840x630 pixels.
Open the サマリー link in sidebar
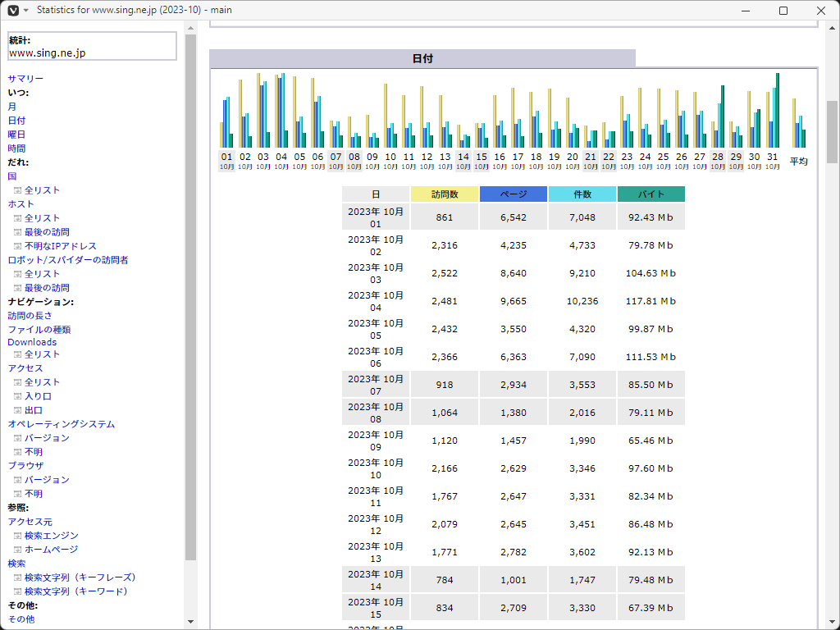click(25, 79)
